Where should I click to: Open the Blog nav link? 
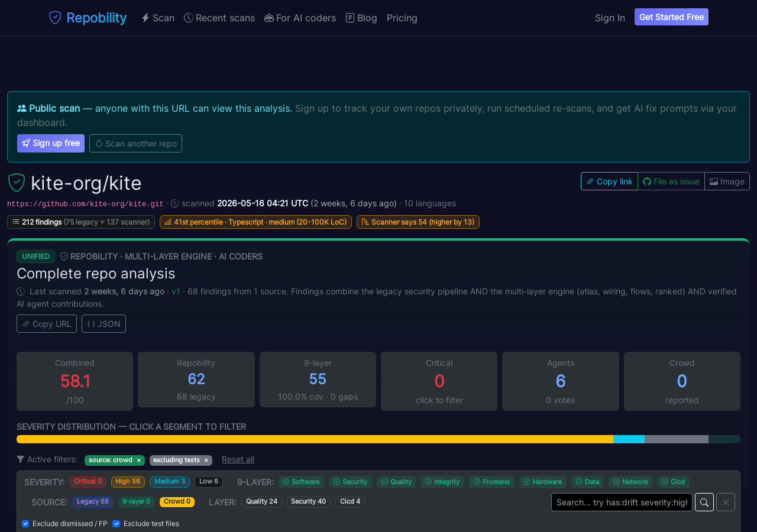pyautogui.click(x=361, y=18)
